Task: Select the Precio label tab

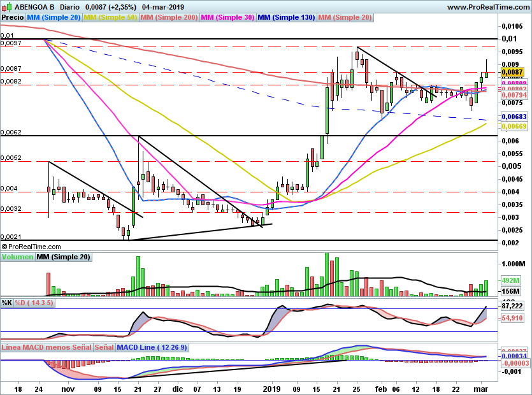Action: [x=13, y=17]
